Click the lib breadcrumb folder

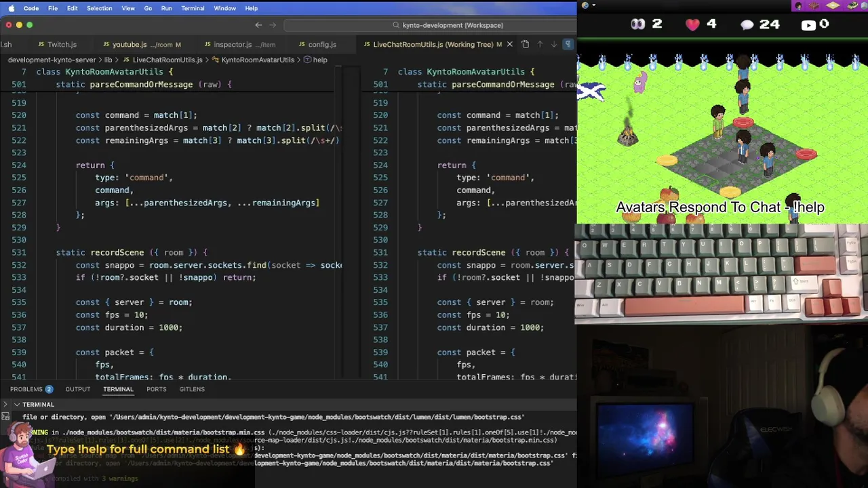pos(108,60)
